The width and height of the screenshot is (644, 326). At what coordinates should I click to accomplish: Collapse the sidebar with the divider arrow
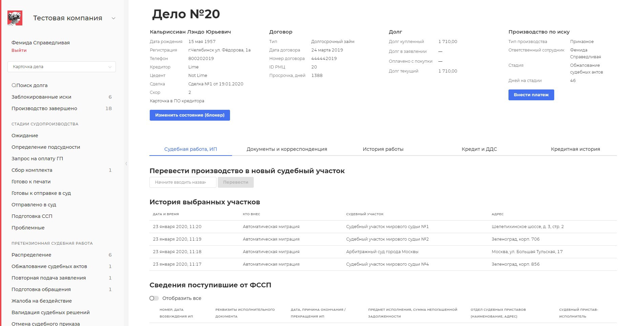tap(126, 164)
